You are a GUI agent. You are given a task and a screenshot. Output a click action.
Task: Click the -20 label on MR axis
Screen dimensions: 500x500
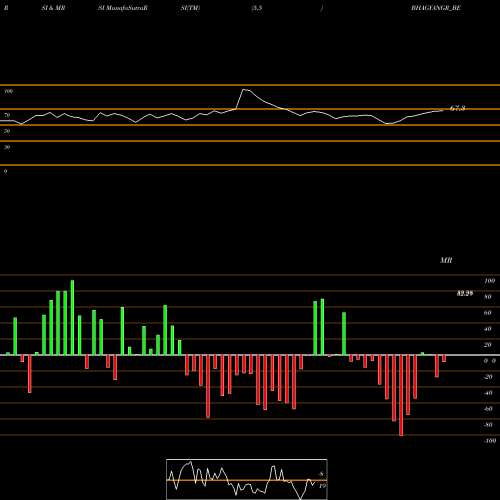tap(488, 377)
